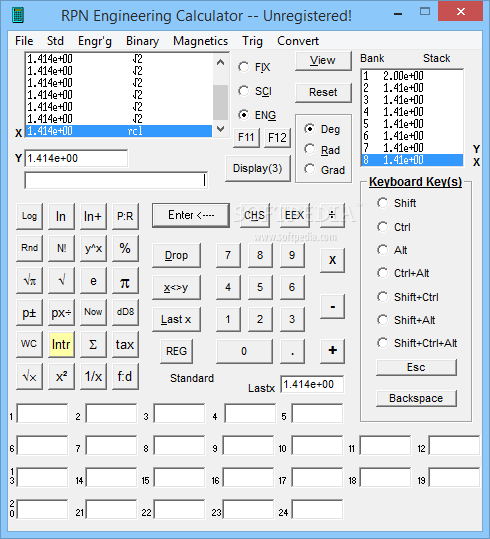
Task: Click the 1/x reciprocal key
Action: (93, 376)
